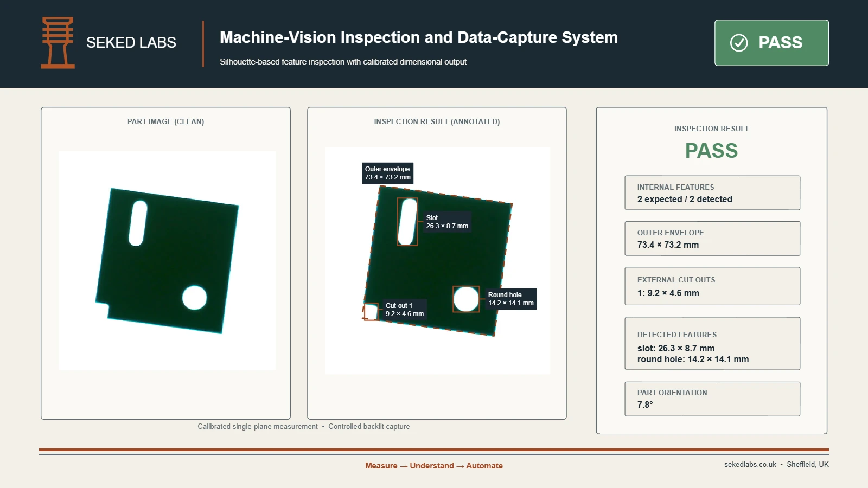Screen dimensions: 868x488
Task: Select the slot bounding box in annotated image
Action: coord(407,222)
